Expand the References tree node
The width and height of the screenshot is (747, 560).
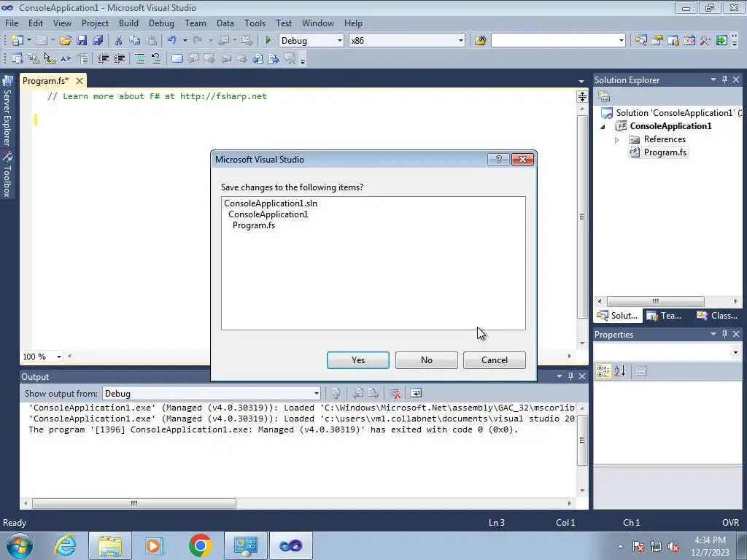tap(616, 140)
